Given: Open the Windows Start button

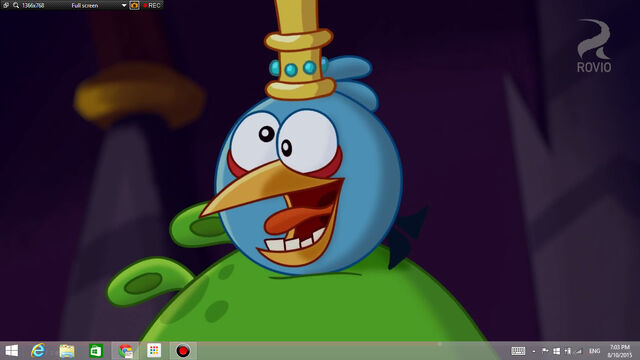Looking at the screenshot, I should [11, 351].
